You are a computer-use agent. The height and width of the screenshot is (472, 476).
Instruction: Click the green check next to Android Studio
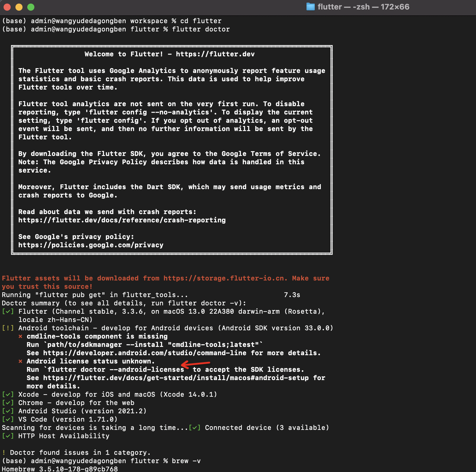tap(8, 411)
